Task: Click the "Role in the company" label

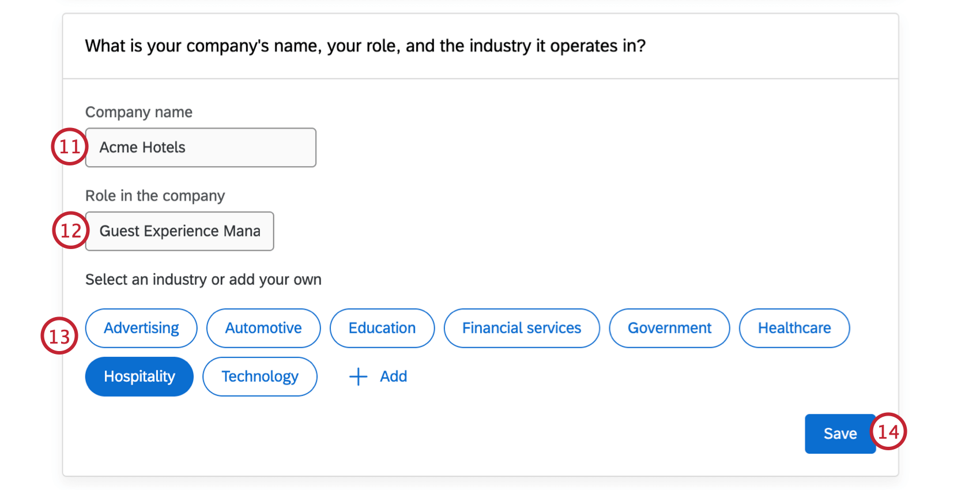Action: [155, 196]
